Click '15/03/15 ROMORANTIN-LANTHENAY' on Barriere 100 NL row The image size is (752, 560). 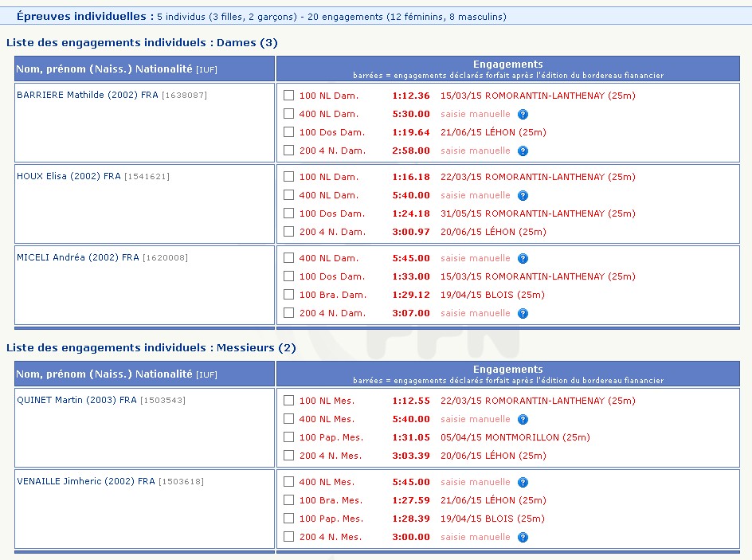click(x=523, y=96)
